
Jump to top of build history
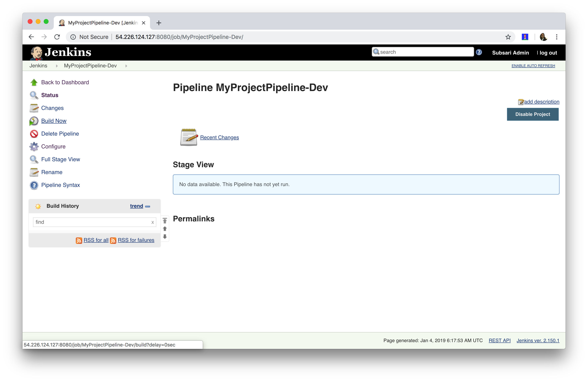165,220
